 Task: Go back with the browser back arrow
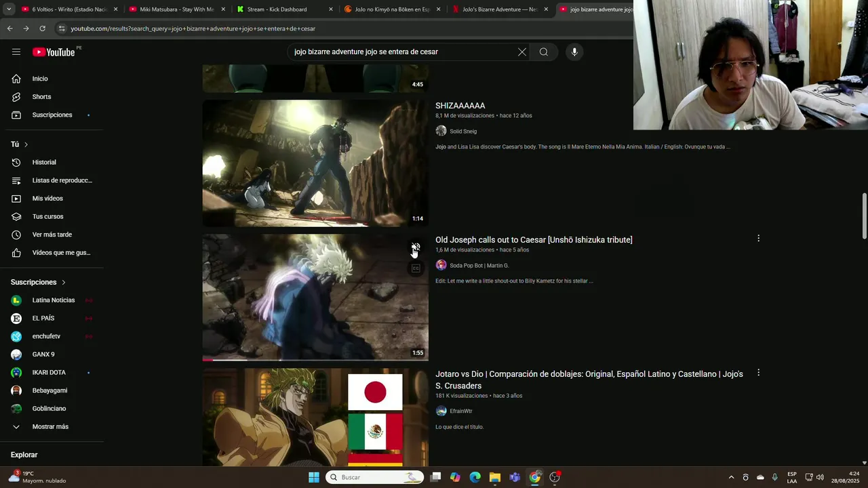coord(9,28)
